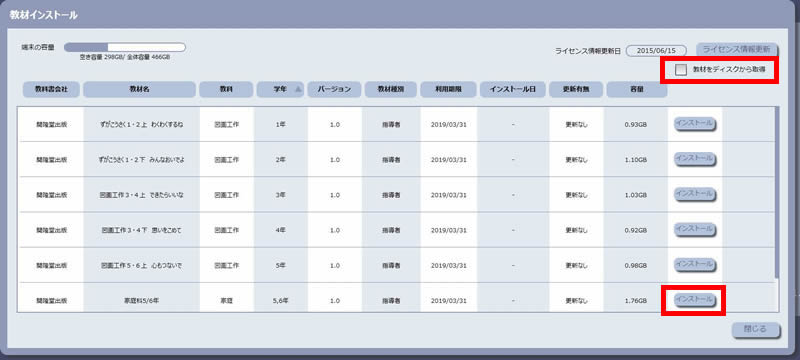Viewport: 800px width, 360px height.
Task: Click the インストール日 column header
Action: point(513,89)
